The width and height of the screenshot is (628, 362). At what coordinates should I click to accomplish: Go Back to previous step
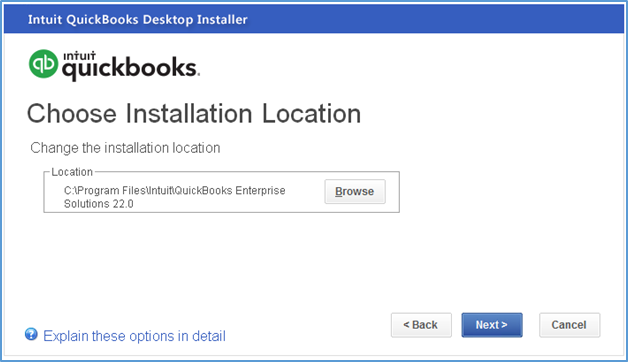click(x=421, y=325)
